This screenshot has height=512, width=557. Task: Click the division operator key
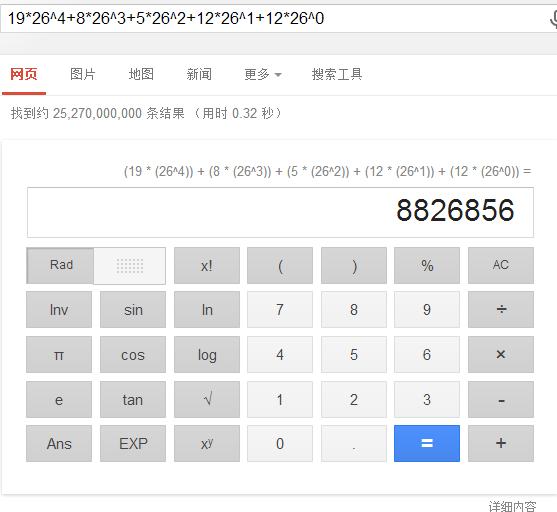pos(501,309)
